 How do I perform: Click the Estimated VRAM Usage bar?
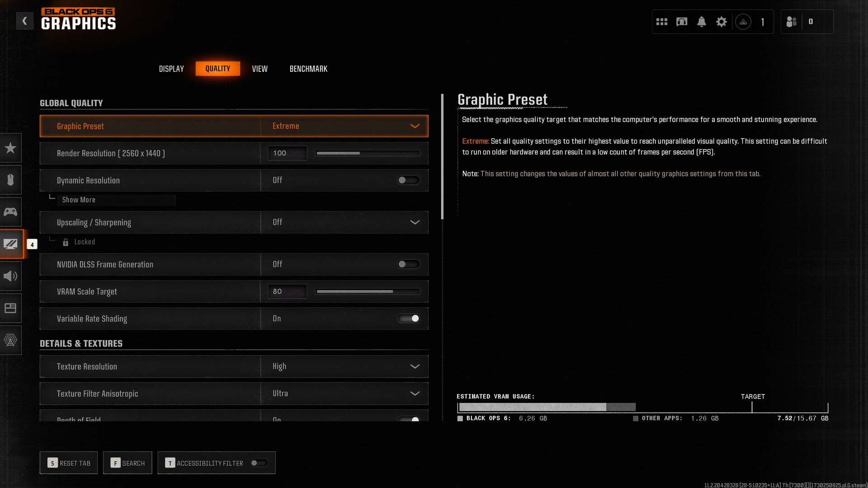(x=642, y=407)
